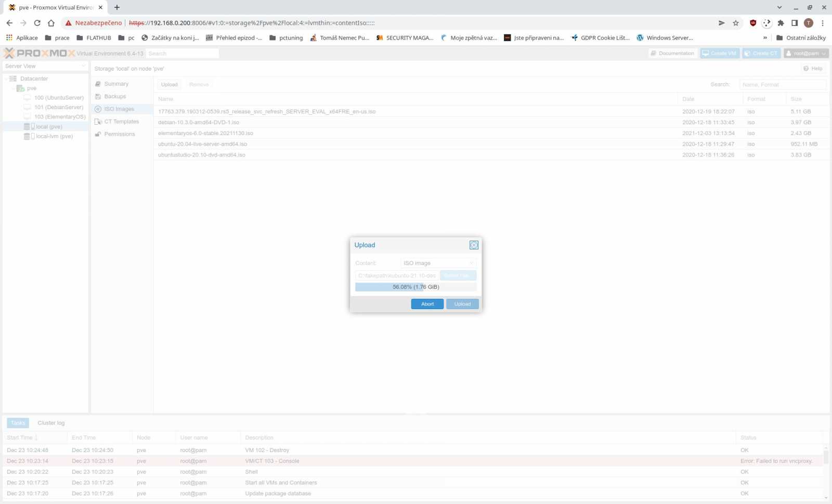Click the Proxmox logo

(x=39, y=53)
